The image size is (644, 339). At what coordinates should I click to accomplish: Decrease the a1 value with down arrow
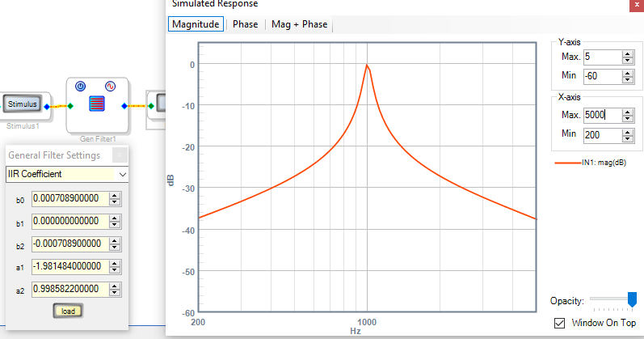115,270
